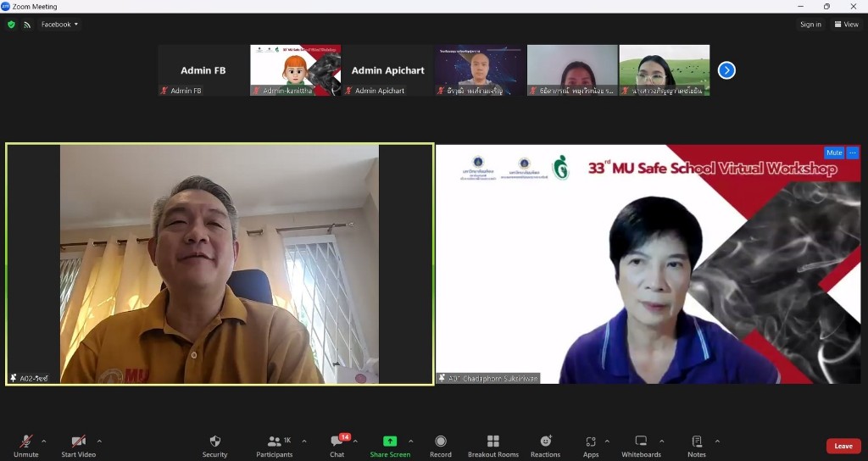Click the live stream broadcast icon

coord(27,25)
